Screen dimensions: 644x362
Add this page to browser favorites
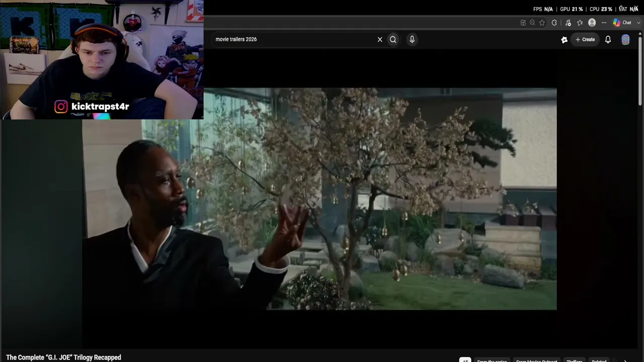tap(542, 23)
